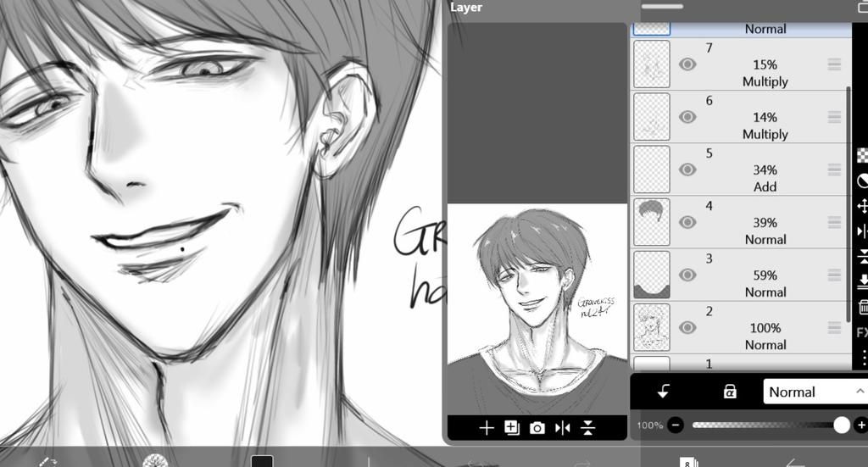Add a new layer with plus icon
This screenshot has width=868, height=467.
[x=486, y=428]
